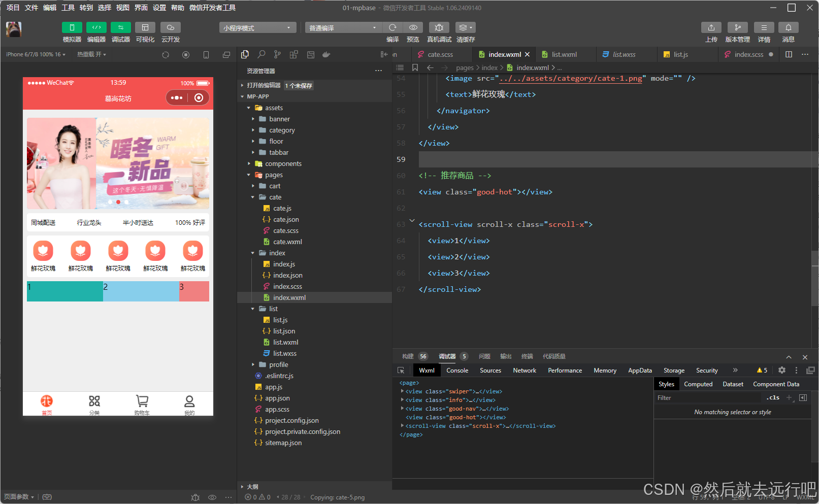Open the mini program mode dropdown
The image size is (819, 504).
[x=257, y=28]
